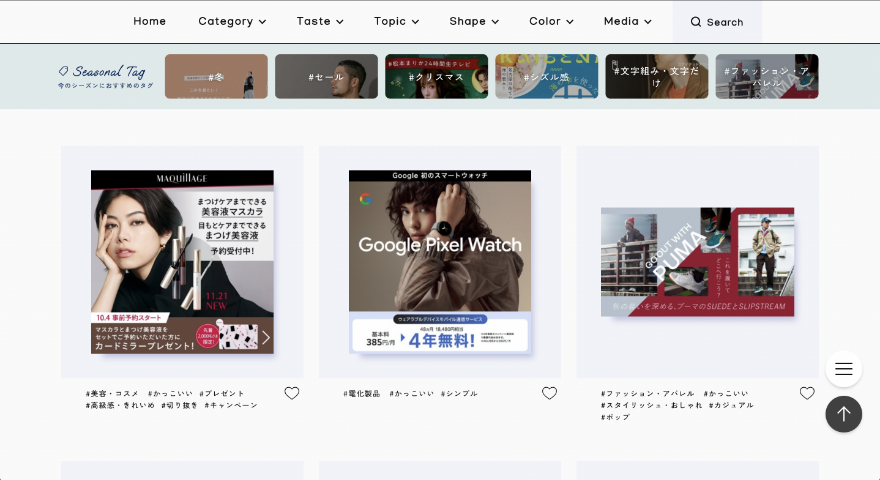The width and height of the screenshot is (880, 480).
Task: Select the #セール seasonal tag
Action: 327,76
